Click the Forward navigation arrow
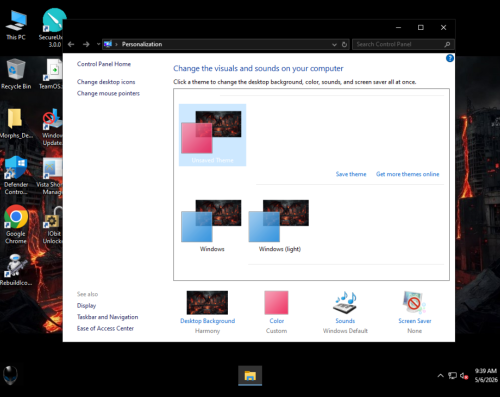 click(x=86, y=44)
